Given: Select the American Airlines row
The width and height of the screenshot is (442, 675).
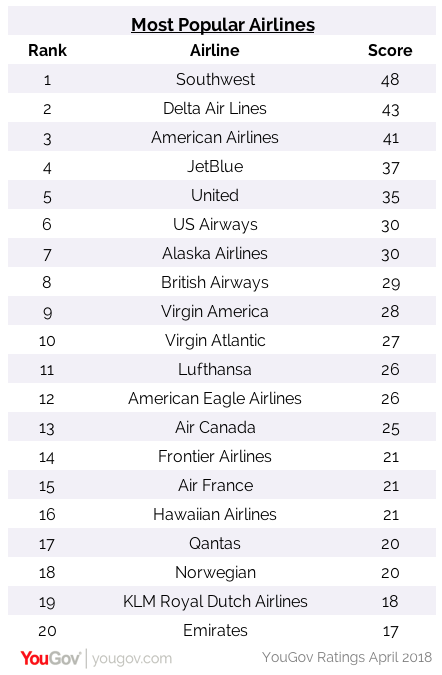Looking at the screenshot, I should click(222, 137).
